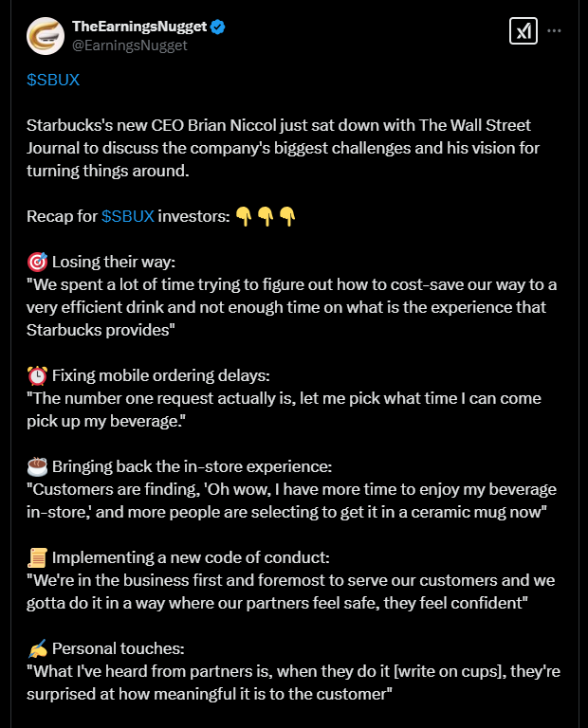Click the writing hand emoji beside Personal touches
The image size is (588, 728).
(37, 648)
